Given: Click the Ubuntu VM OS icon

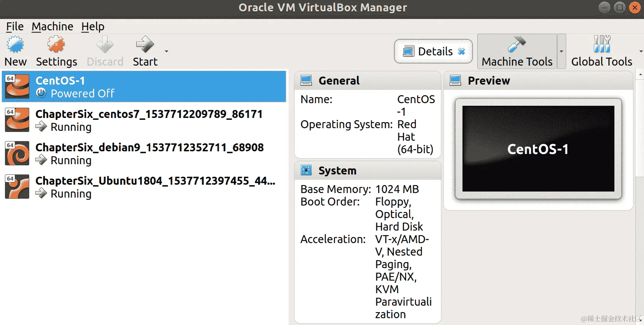Looking at the screenshot, I should [x=17, y=187].
